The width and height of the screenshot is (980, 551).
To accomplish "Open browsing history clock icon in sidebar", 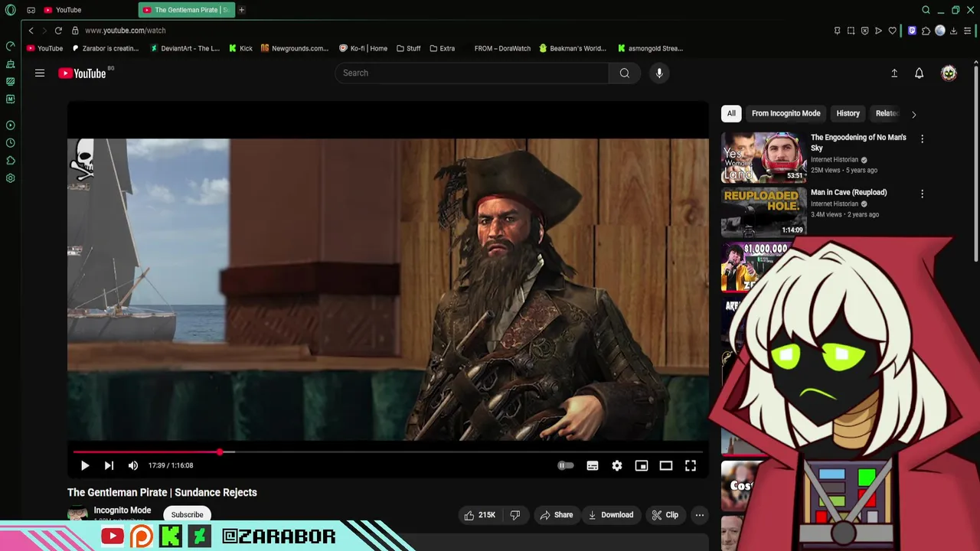I will click(x=10, y=143).
